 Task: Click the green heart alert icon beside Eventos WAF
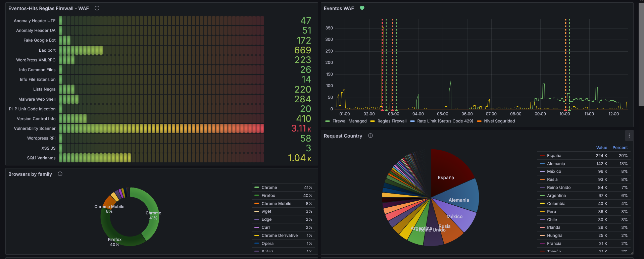click(x=362, y=8)
